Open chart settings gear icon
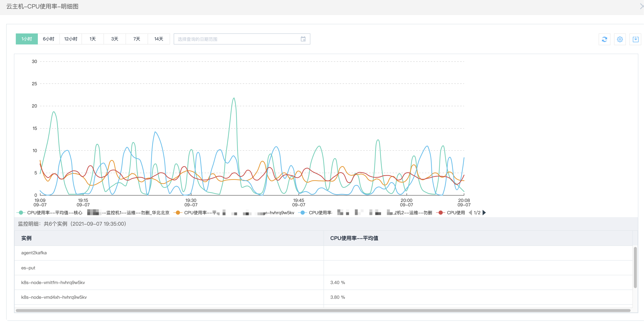This screenshot has width=644, height=330. tap(620, 39)
